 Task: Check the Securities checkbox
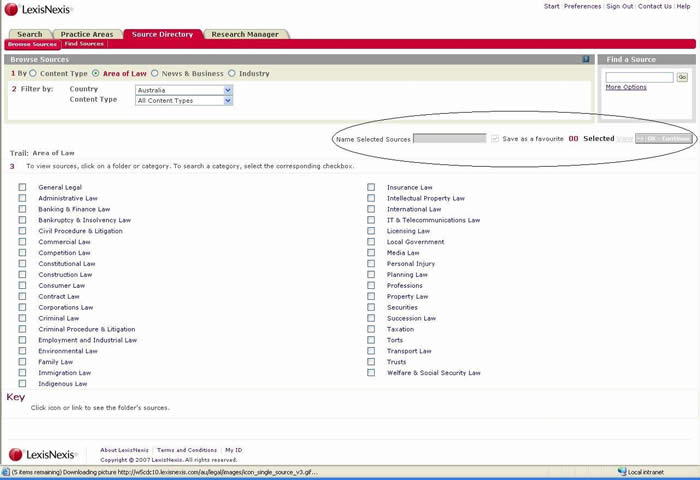click(371, 307)
